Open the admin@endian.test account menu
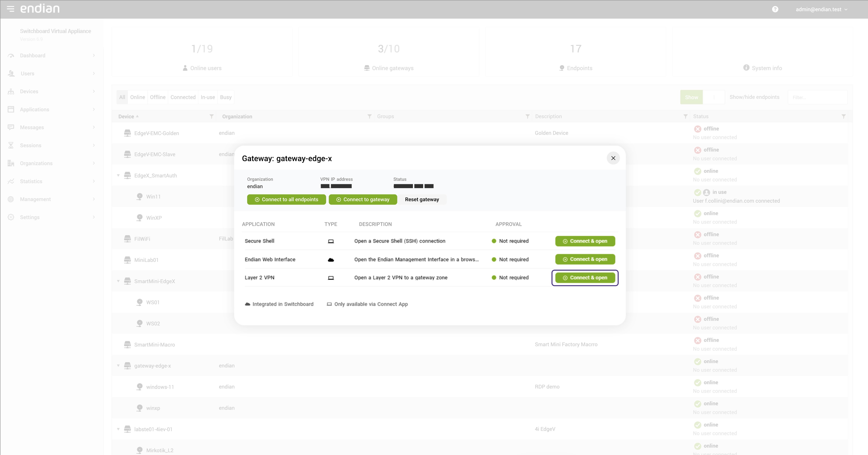The width and height of the screenshot is (868, 455). click(x=821, y=9)
